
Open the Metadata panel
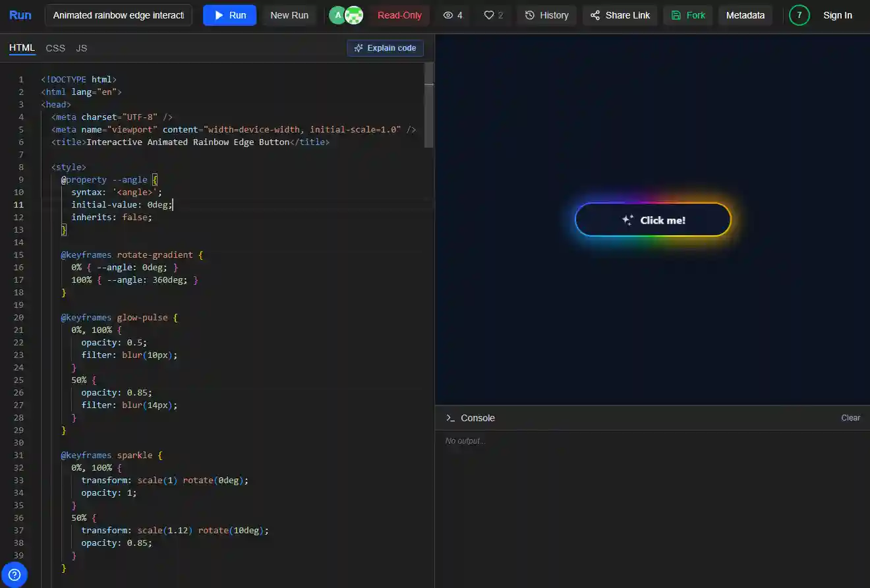click(x=745, y=15)
